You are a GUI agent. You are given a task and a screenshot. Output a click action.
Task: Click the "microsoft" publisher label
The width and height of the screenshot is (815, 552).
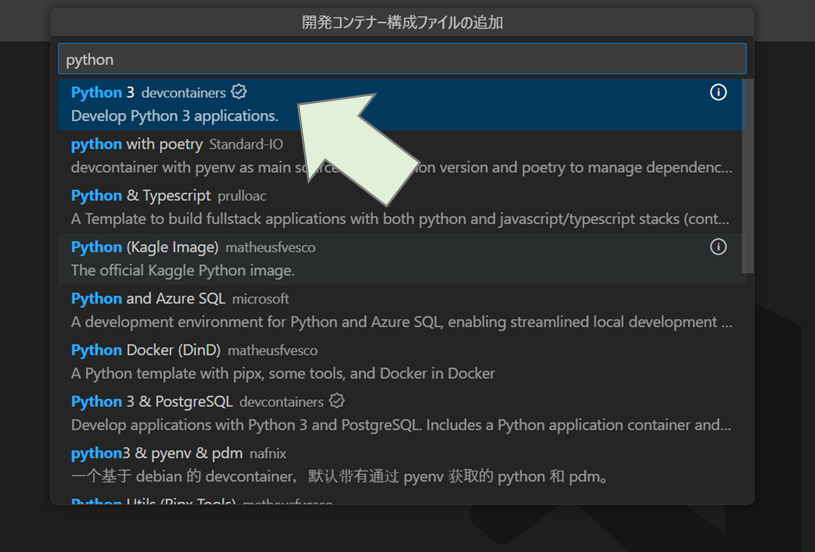click(260, 299)
